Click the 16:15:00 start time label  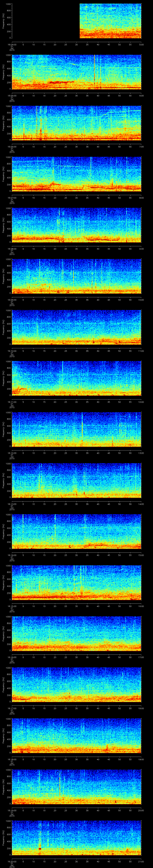[x=12, y=606]
